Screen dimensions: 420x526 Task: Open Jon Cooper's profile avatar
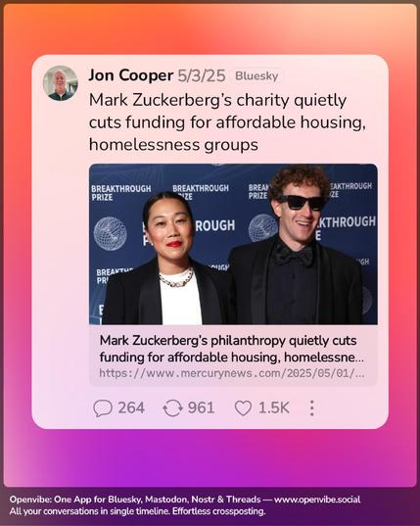click(61, 83)
